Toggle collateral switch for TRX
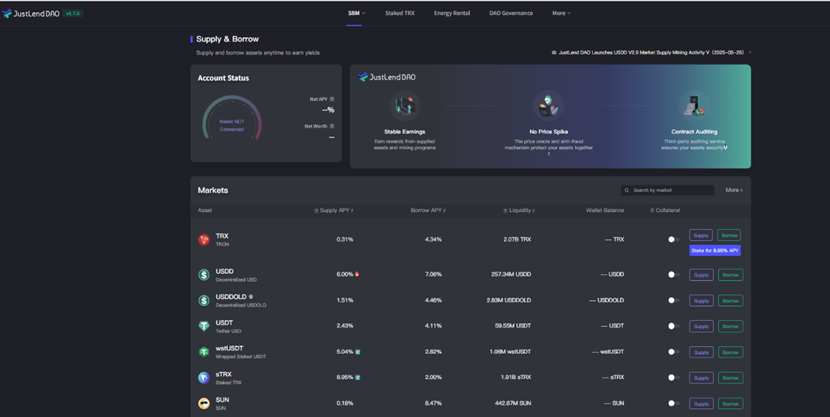 672,240
